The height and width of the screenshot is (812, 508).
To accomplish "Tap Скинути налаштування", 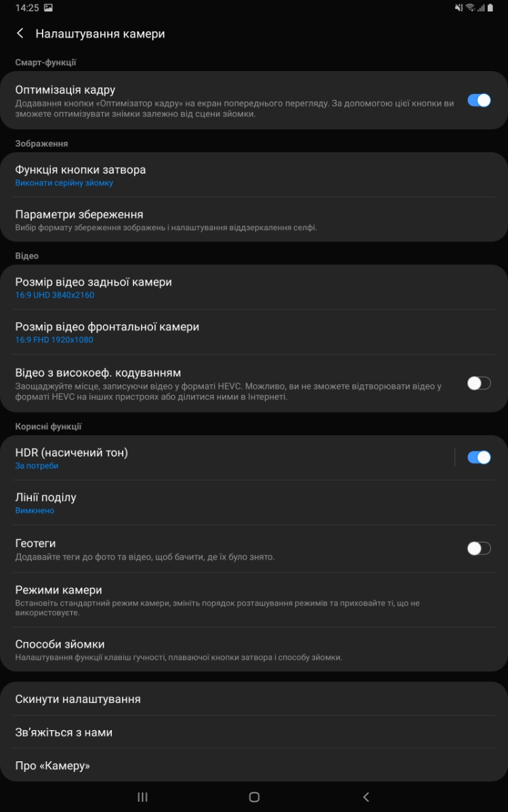I will (x=254, y=699).
